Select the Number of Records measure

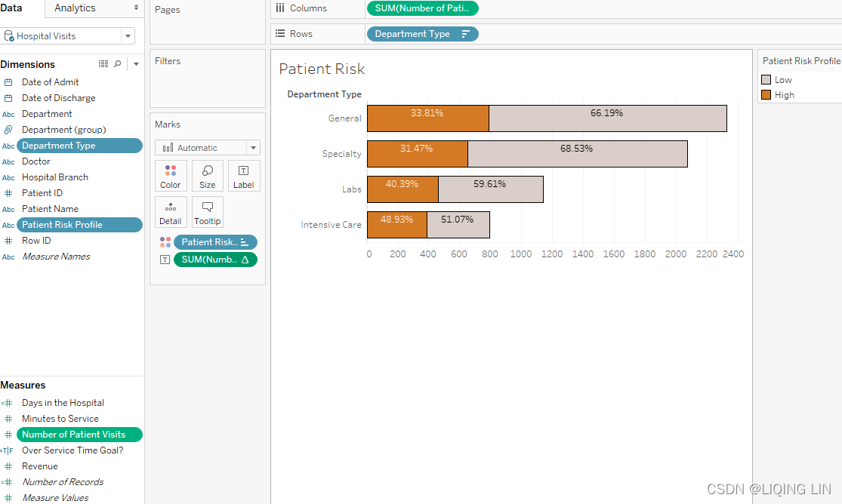(62, 482)
